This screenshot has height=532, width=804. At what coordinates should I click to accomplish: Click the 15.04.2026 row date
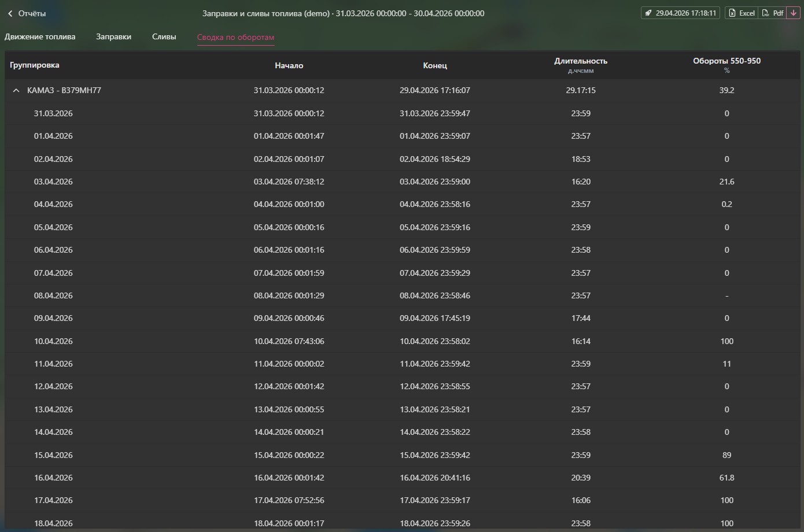click(x=53, y=455)
